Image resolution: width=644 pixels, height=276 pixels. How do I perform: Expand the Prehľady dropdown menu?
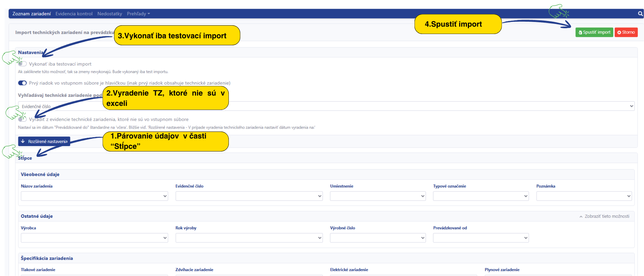pyautogui.click(x=138, y=14)
